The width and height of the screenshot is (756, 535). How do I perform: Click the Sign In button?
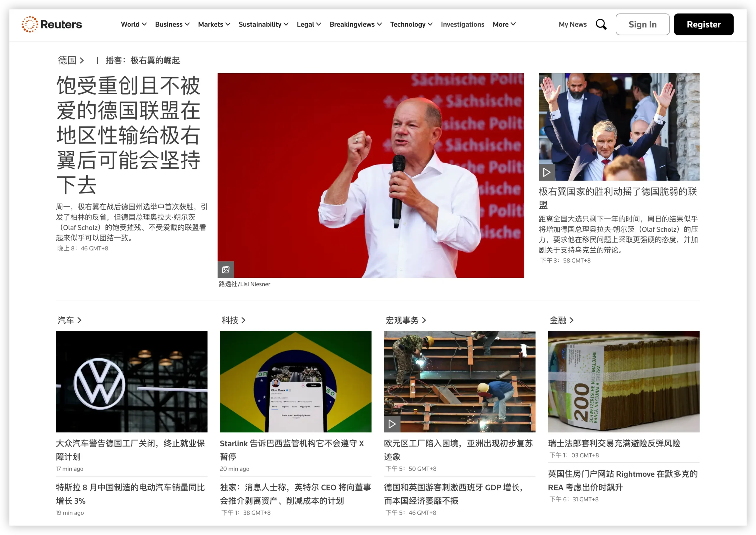click(x=642, y=24)
